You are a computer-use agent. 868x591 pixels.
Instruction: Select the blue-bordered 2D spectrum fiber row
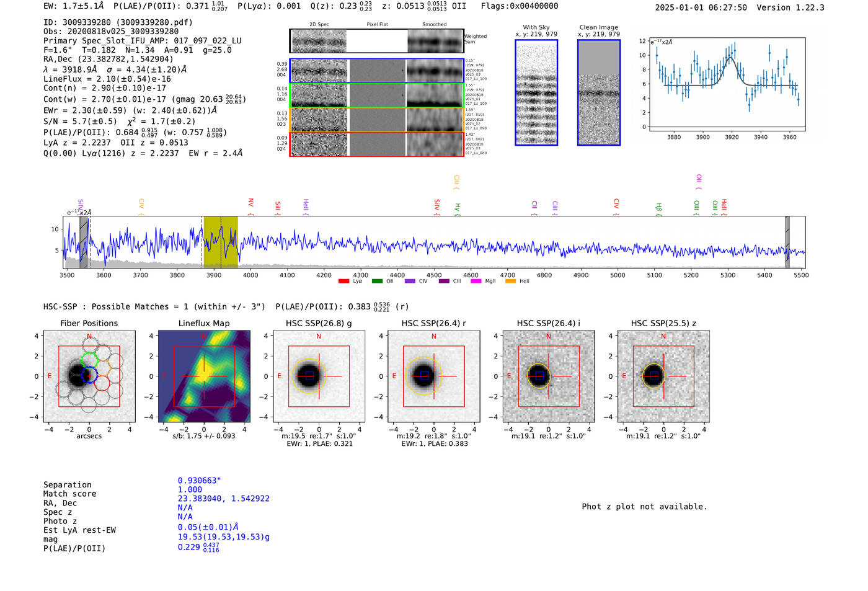377,71
